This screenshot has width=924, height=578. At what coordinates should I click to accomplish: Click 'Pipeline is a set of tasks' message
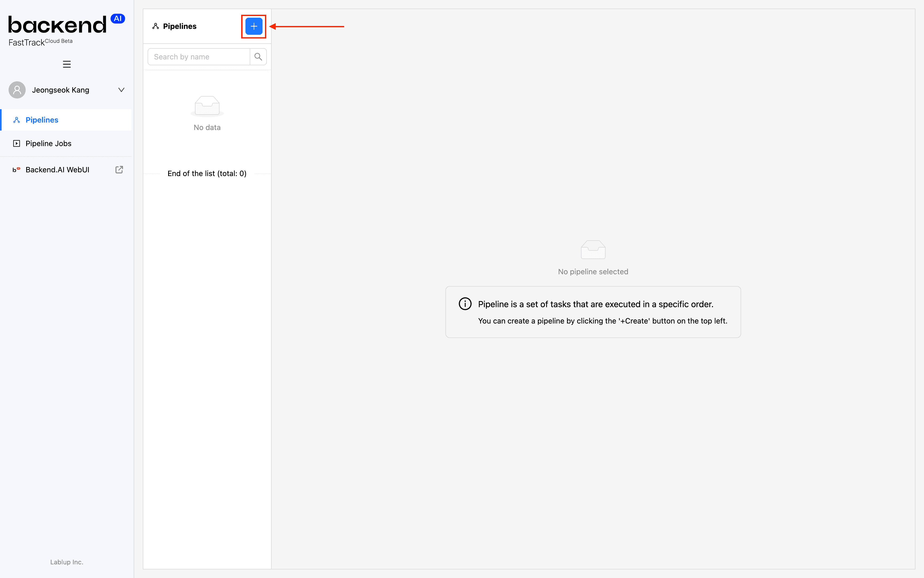pos(596,304)
